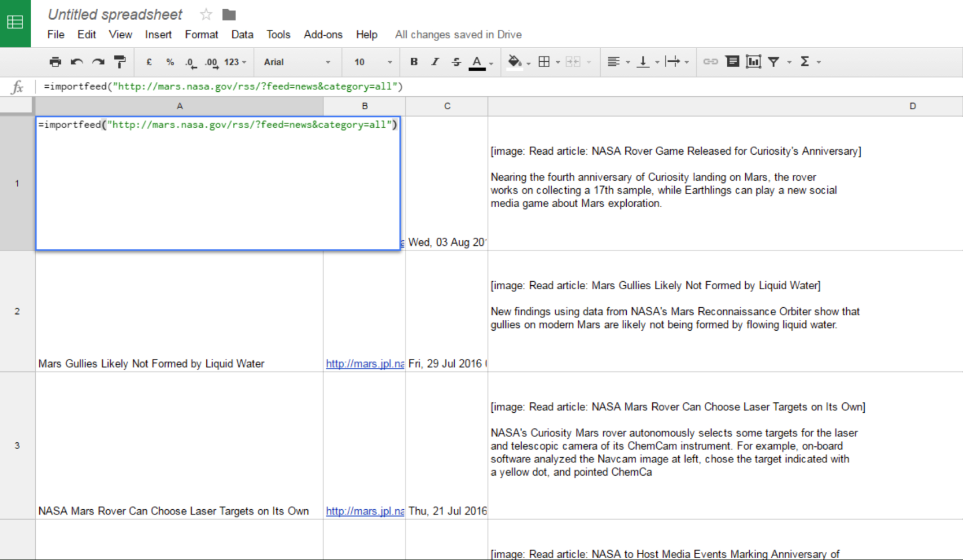The width and height of the screenshot is (963, 560).
Task: Select row 2 header
Action: [17, 311]
